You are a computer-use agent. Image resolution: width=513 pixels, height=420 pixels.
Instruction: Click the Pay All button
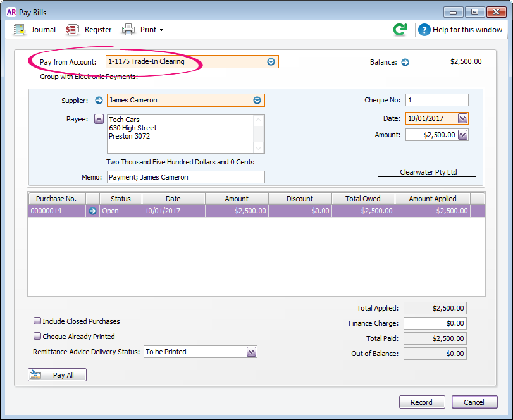(57, 375)
